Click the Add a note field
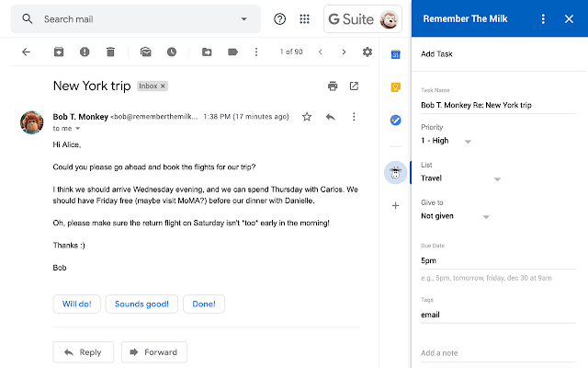This screenshot has height=368, width=588. click(498, 353)
